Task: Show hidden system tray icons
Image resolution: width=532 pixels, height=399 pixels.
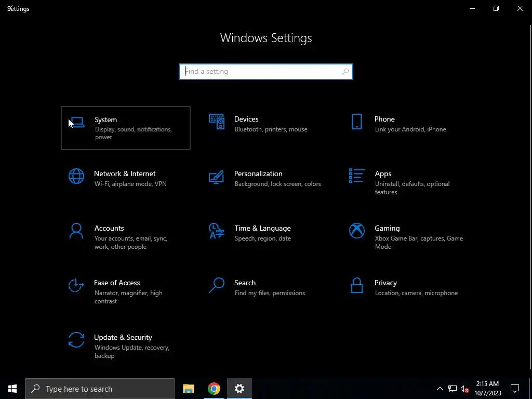Action: click(x=440, y=389)
